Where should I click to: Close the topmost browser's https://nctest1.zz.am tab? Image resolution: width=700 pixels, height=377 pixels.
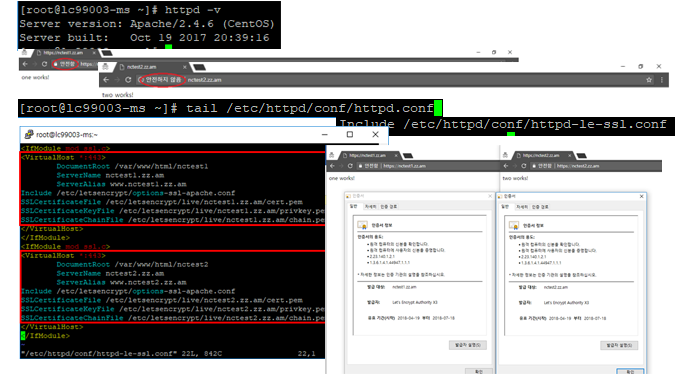tap(94, 53)
